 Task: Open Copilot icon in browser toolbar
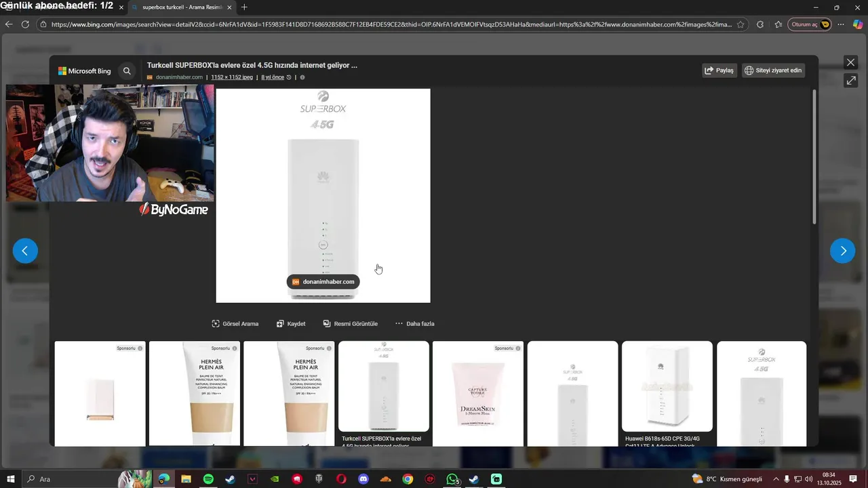pyautogui.click(x=858, y=24)
